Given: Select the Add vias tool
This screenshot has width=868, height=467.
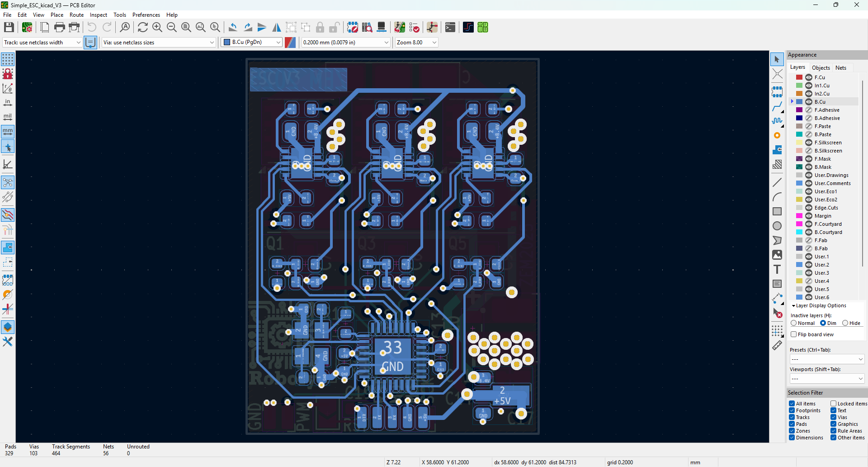Looking at the screenshot, I should [777, 135].
